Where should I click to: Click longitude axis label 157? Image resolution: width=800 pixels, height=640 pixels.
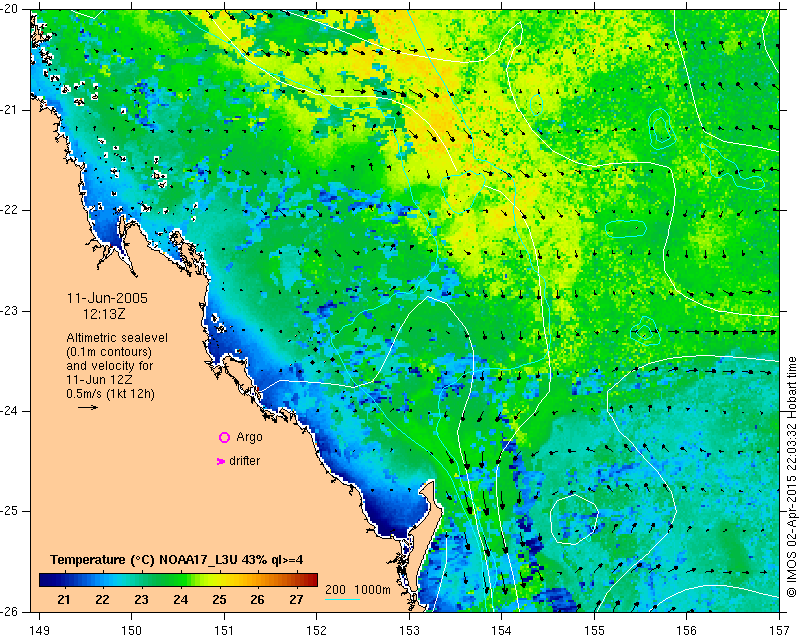pyautogui.click(x=781, y=631)
